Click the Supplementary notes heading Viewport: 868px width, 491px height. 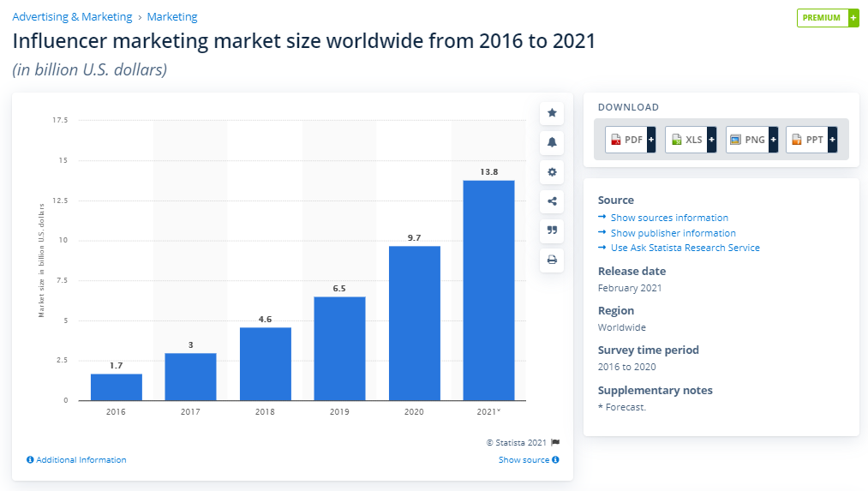click(655, 390)
